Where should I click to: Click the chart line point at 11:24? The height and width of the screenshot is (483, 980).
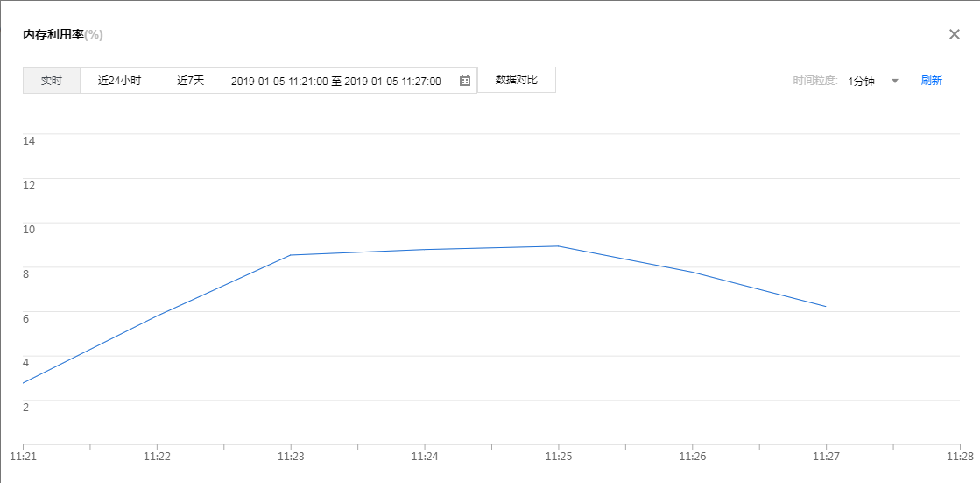[425, 250]
